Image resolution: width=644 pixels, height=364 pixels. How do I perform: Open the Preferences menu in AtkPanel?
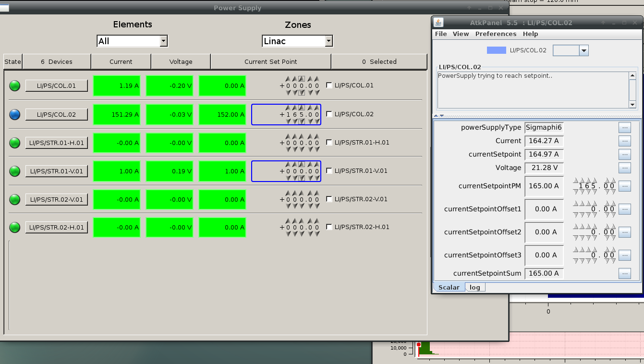click(496, 34)
